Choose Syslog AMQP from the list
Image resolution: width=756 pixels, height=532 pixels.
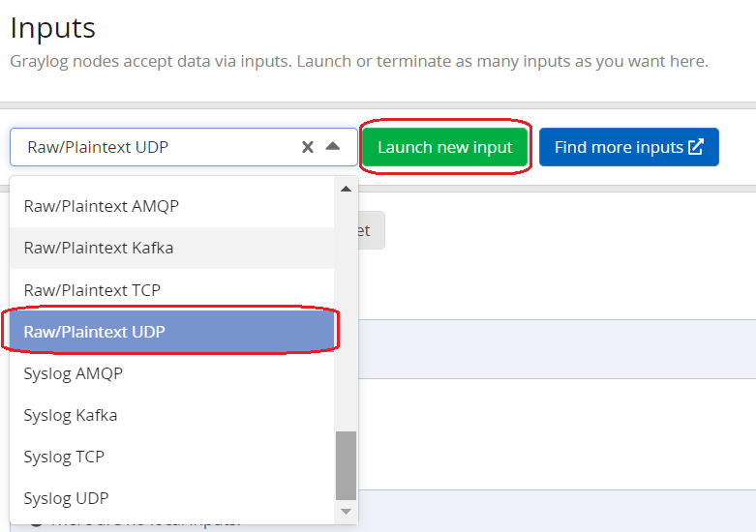click(x=171, y=373)
